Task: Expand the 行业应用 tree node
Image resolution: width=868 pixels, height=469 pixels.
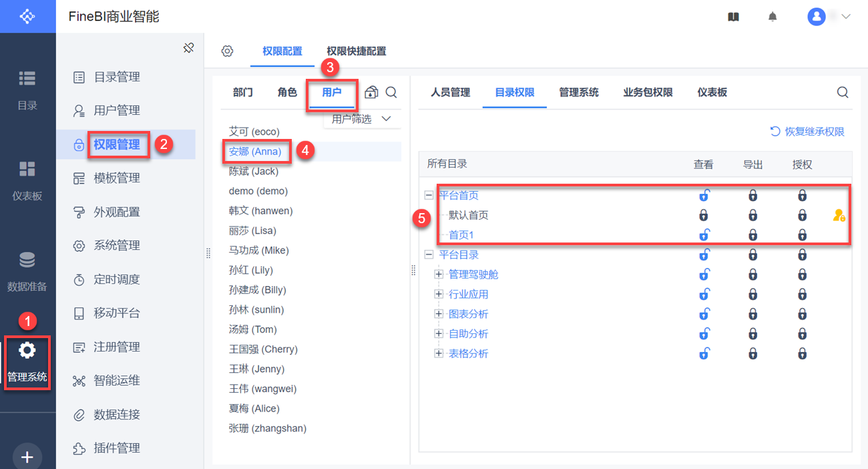Action: pyautogui.click(x=439, y=294)
